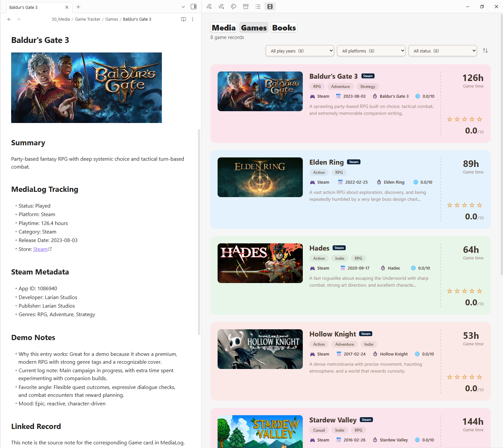Open the Backlinks sidebar panel icon
The height and width of the screenshot is (448, 503).
209,7
